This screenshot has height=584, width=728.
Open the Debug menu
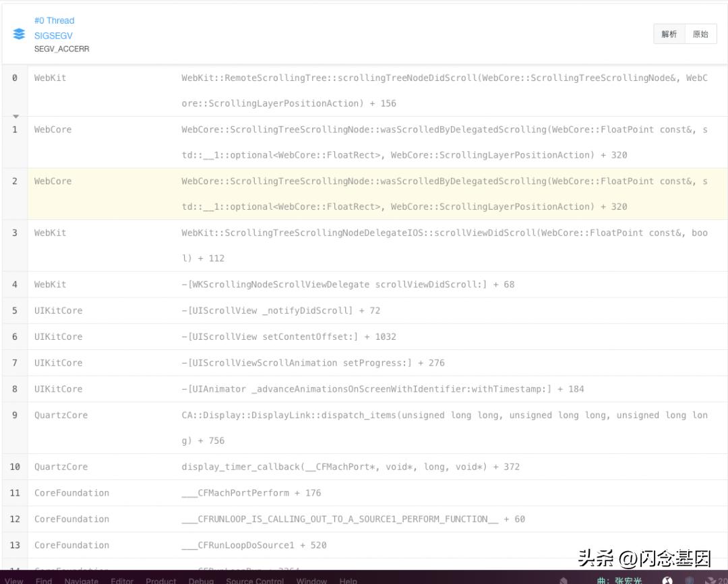(200, 581)
